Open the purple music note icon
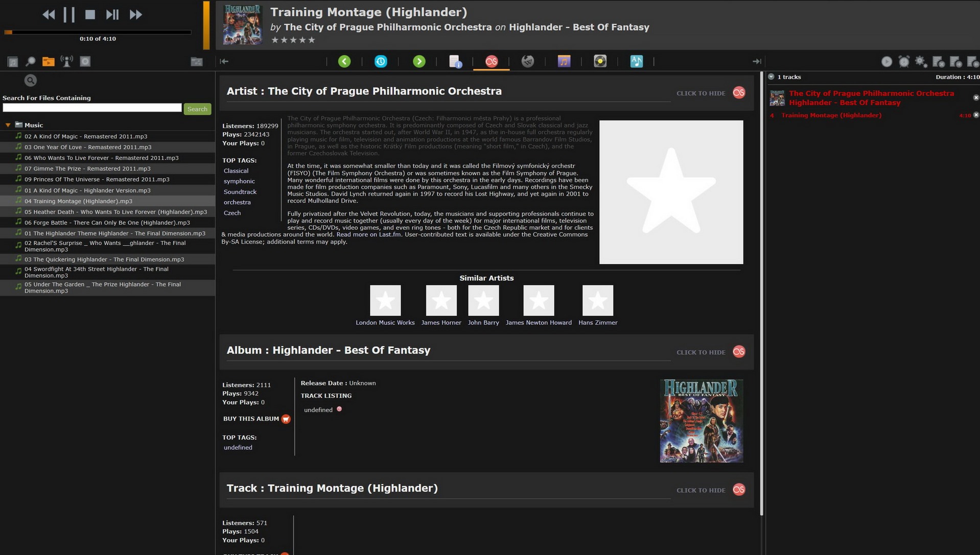The image size is (980, 555). [x=564, y=61]
